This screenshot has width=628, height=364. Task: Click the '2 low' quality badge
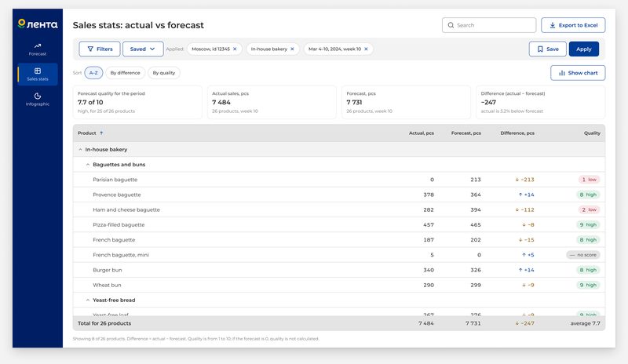coord(590,209)
